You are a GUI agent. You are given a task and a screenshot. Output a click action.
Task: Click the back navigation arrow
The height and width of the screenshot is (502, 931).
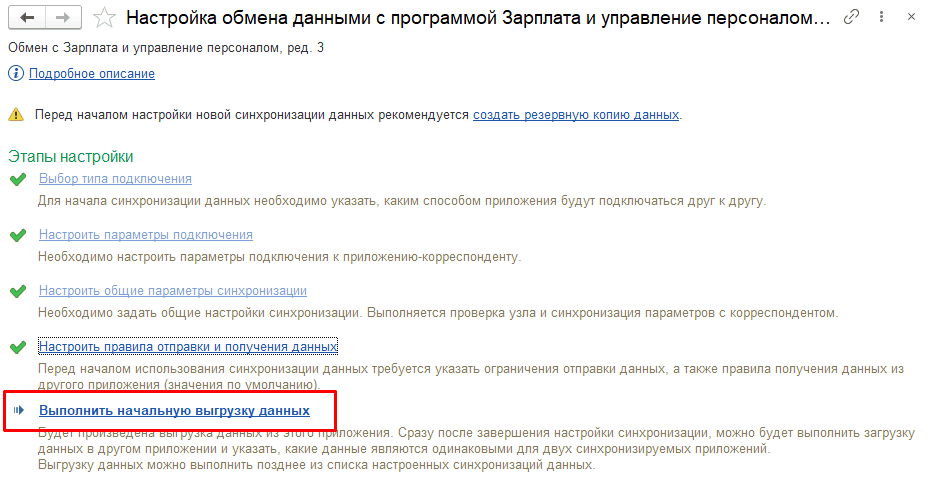(27, 18)
